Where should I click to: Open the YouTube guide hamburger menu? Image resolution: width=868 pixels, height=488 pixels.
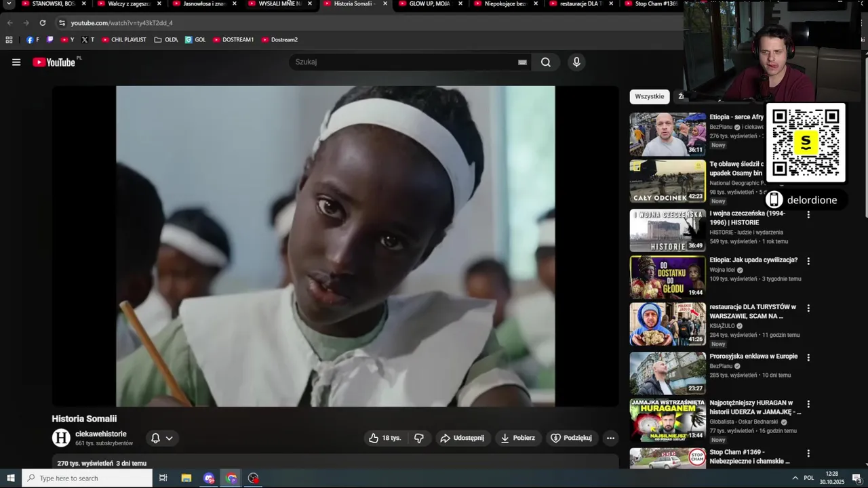tap(16, 62)
